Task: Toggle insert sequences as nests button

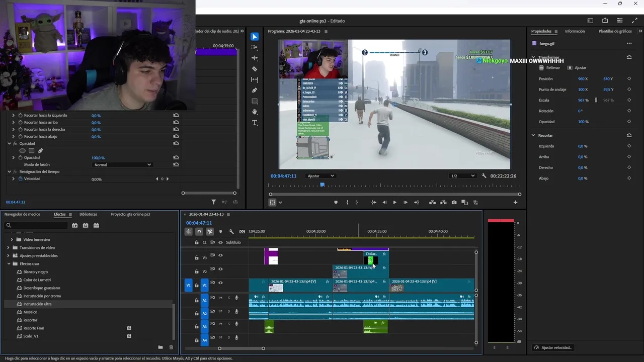Action: (x=189, y=232)
